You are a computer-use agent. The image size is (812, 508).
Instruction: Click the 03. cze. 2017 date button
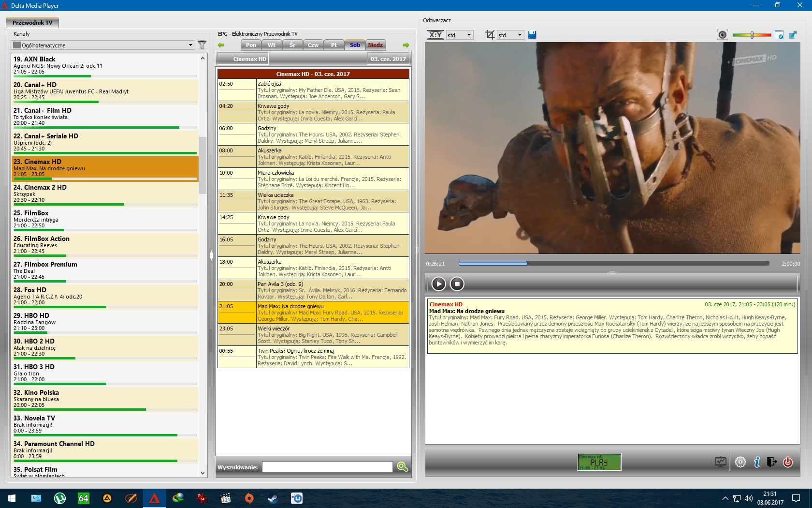tap(388, 59)
